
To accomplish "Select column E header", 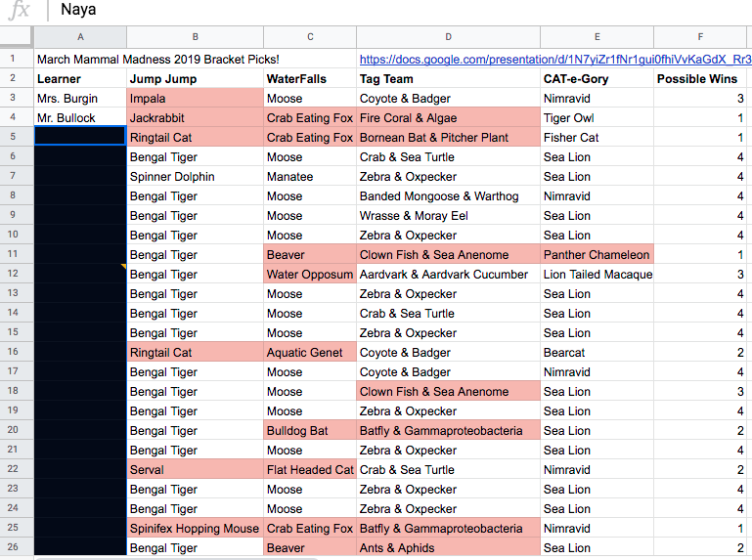I will click(597, 37).
